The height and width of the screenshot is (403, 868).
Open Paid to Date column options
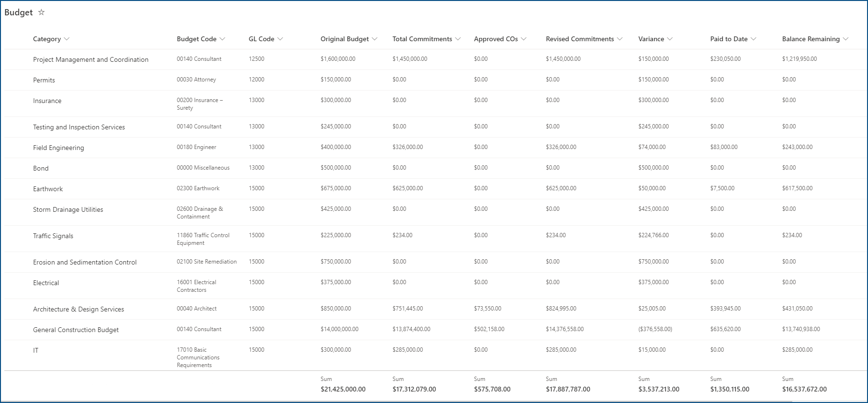tap(753, 39)
